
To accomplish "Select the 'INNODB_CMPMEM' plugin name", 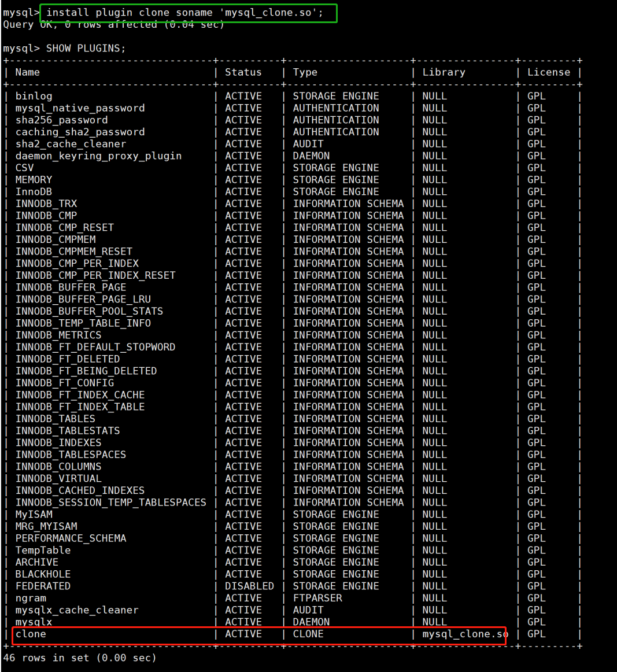I will coord(56,239).
